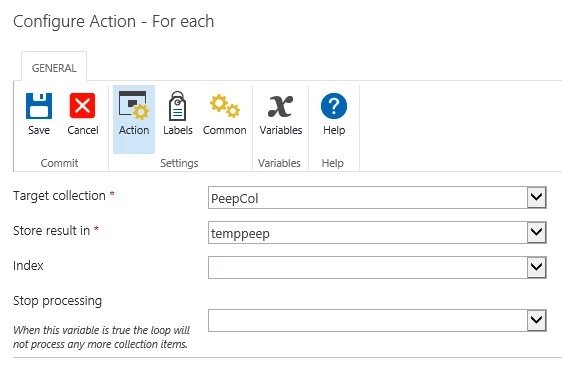The image size is (562, 368).
Task: Expand the Stop processing dropdown arrow
Action: 536,320
